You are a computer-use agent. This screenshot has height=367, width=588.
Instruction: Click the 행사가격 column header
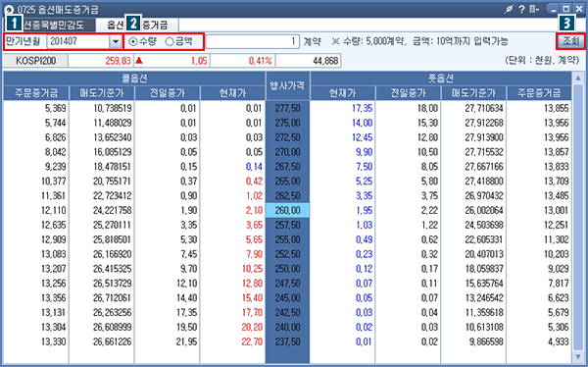[x=287, y=85]
